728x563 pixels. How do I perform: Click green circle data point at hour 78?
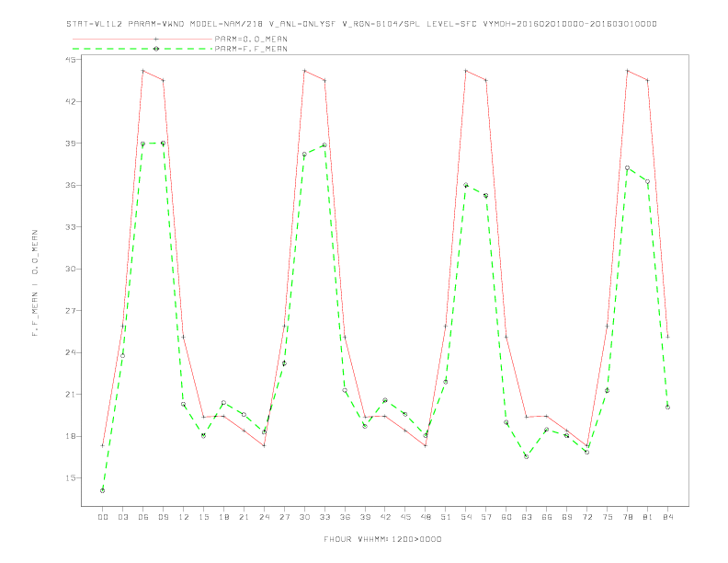point(627,167)
